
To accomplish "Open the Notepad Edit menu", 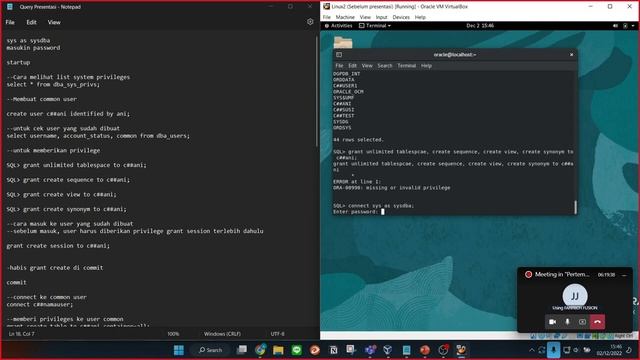I will tap(31, 22).
